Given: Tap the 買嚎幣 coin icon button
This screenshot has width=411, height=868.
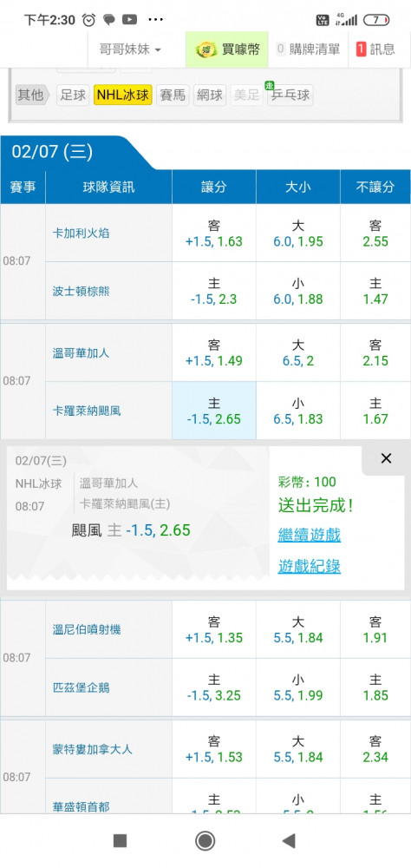Looking at the screenshot, I should click(x=227, y=49).
